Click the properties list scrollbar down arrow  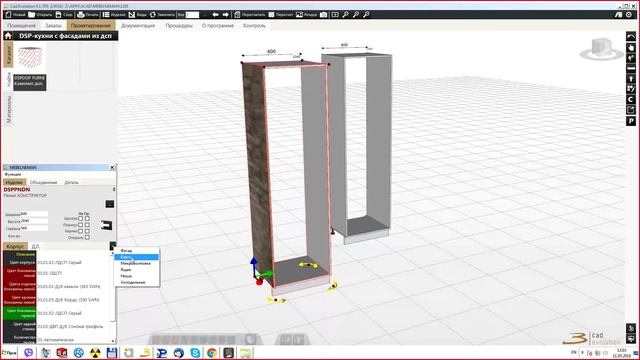[x=113, y=341]
